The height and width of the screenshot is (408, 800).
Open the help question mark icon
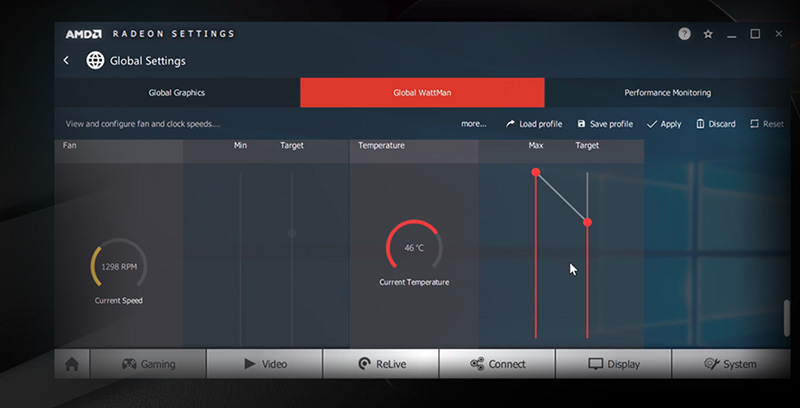click(x=684, y=33)
